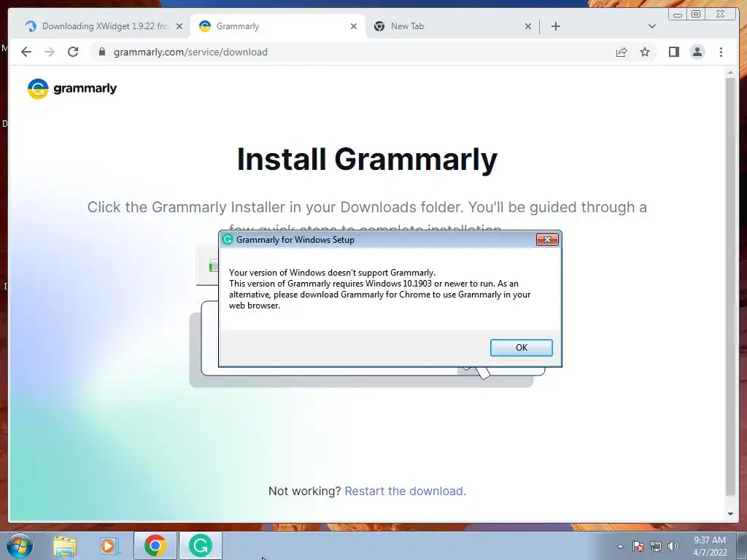Click the page scrollbar up arrow

point(730,73)
